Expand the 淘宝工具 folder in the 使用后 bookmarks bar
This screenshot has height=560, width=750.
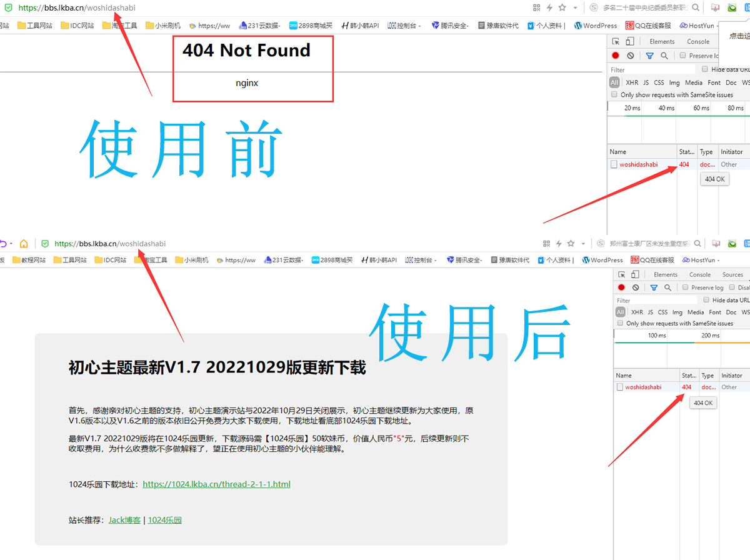(x=151, y=260)
